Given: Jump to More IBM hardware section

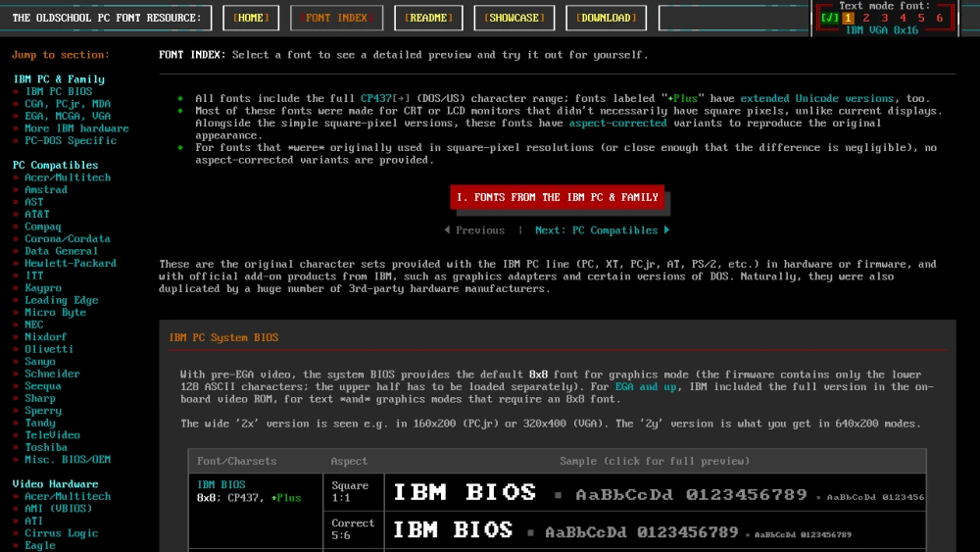Looking at the screenshot, I should [x=76, y=128].
